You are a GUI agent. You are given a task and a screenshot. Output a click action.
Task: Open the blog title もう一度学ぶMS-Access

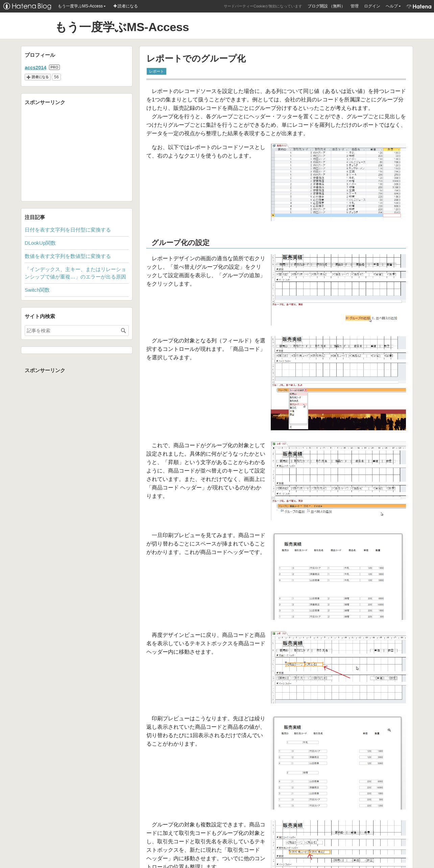tap(122, 27)
